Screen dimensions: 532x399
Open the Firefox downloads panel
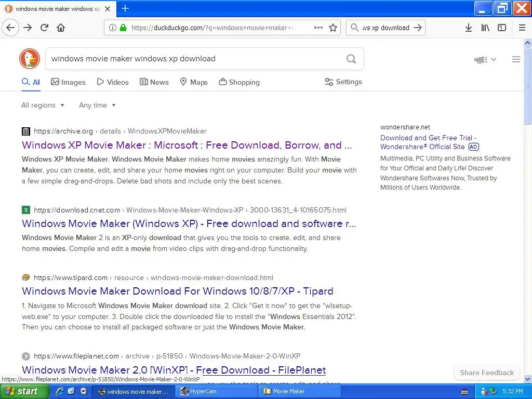[469, 28]
